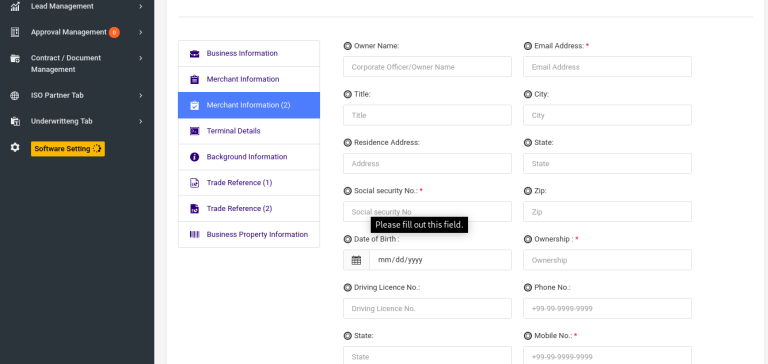Focus the Email Address input field
This screenshot has width=768, height=364.
607,67
